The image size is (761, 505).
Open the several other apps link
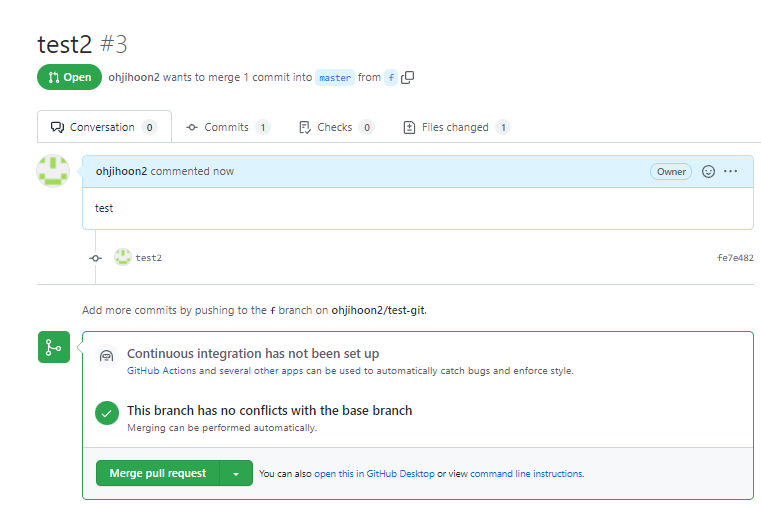tap(261, 371)
